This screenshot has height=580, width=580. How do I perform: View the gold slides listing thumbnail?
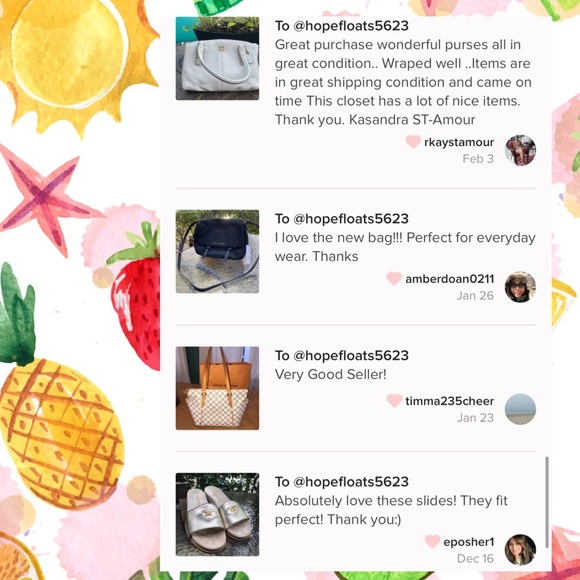click(x=218, y=515)
